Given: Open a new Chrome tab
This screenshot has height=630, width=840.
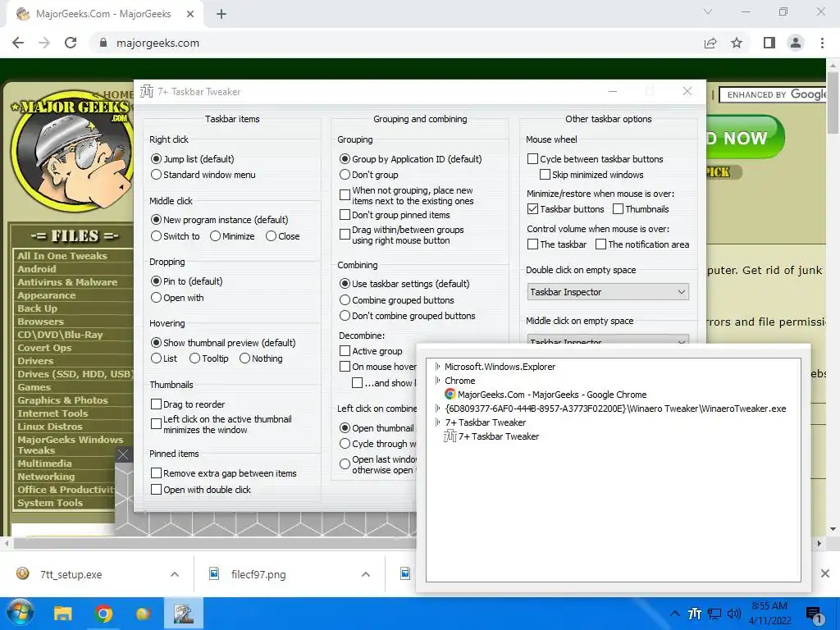Looking at the screenshot, I should pyautogui.click(x=221, y=14).
